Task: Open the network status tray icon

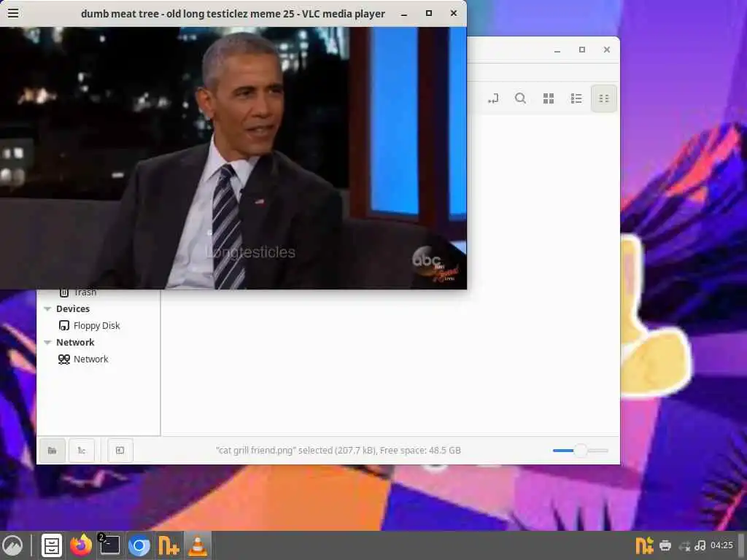Action: pyautogui.click(x=684, y=545)
